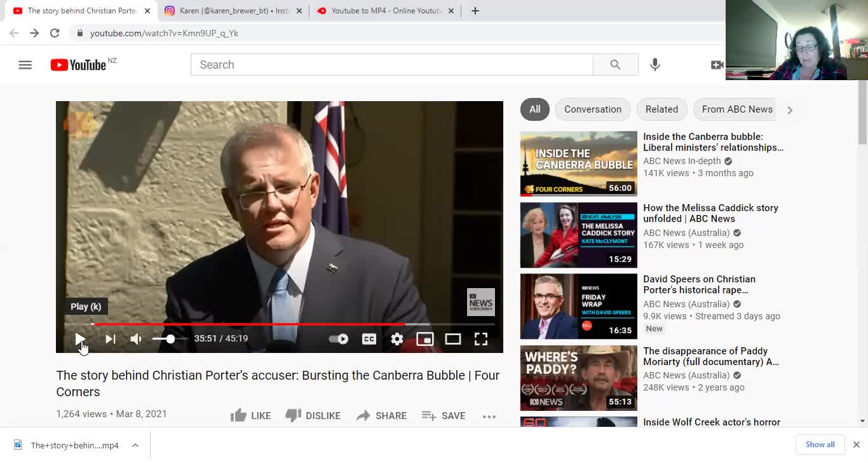The image size is (868, 463).
Task: Seek on the red video progress bar
Action: pos(280,324)
